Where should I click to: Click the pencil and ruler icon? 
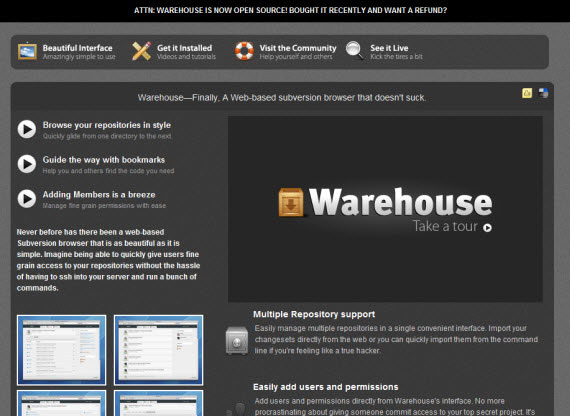[x=141, y=51]
